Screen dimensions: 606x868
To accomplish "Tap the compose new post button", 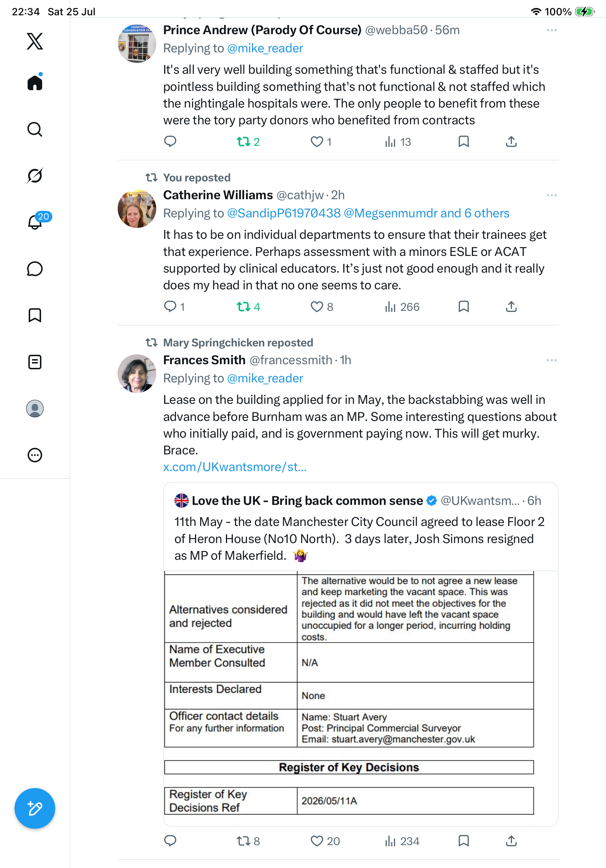I will click(35, 808).
